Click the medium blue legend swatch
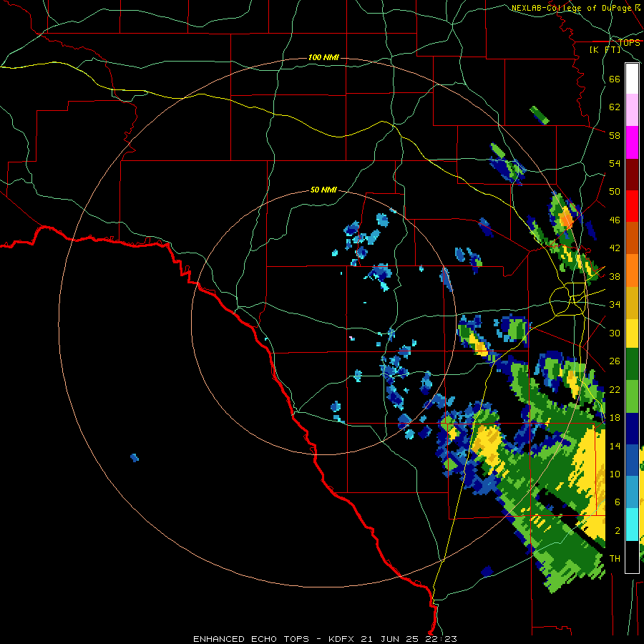Image resolution: width=644 pixels, height=644 pixels. pyautogui.click(x=632, y=460)
